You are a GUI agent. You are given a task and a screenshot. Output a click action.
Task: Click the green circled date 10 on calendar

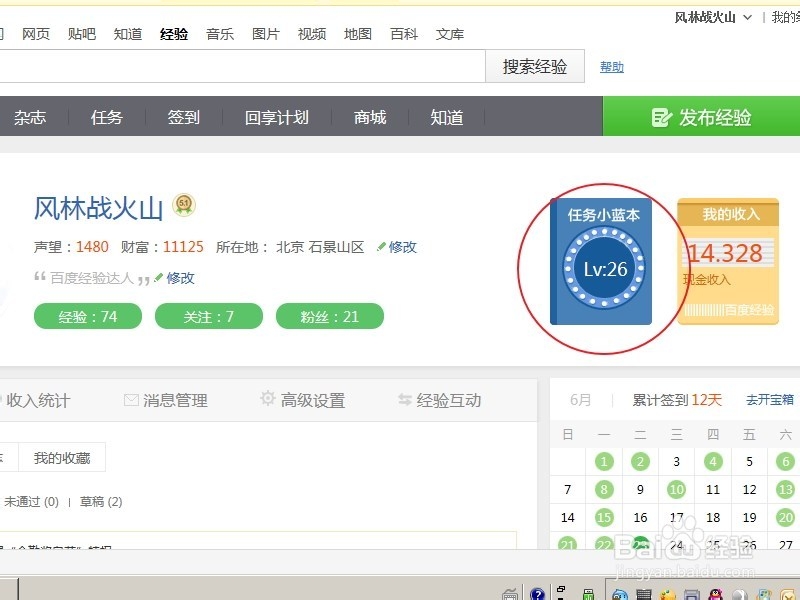coord(676,489)
